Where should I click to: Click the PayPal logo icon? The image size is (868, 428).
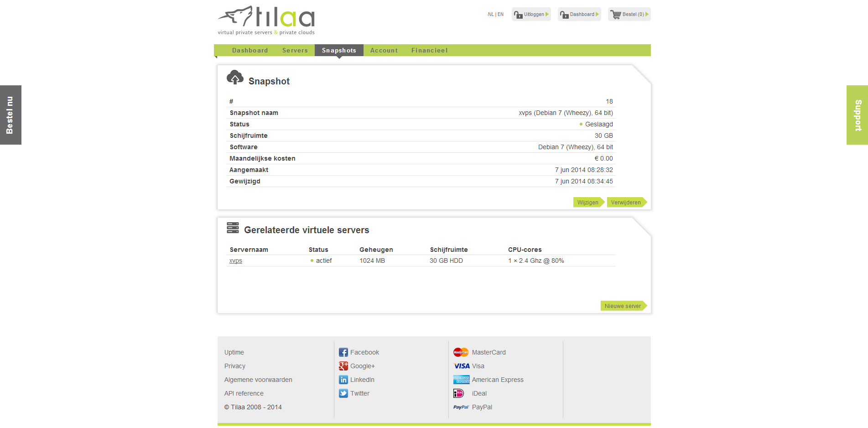click(x=461, y=407)
